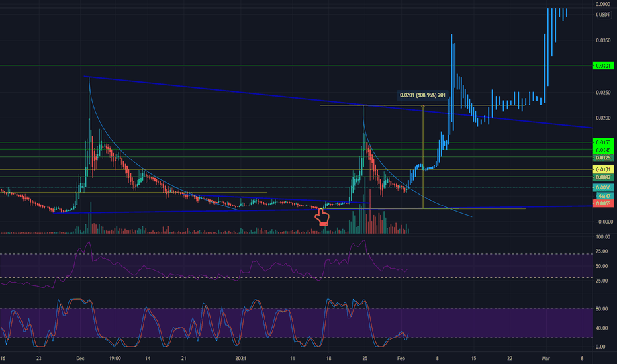Select the yellow 0.0101 price label
Image resolution: width=617 pixels, height=364 pixels.
point(603,169)
